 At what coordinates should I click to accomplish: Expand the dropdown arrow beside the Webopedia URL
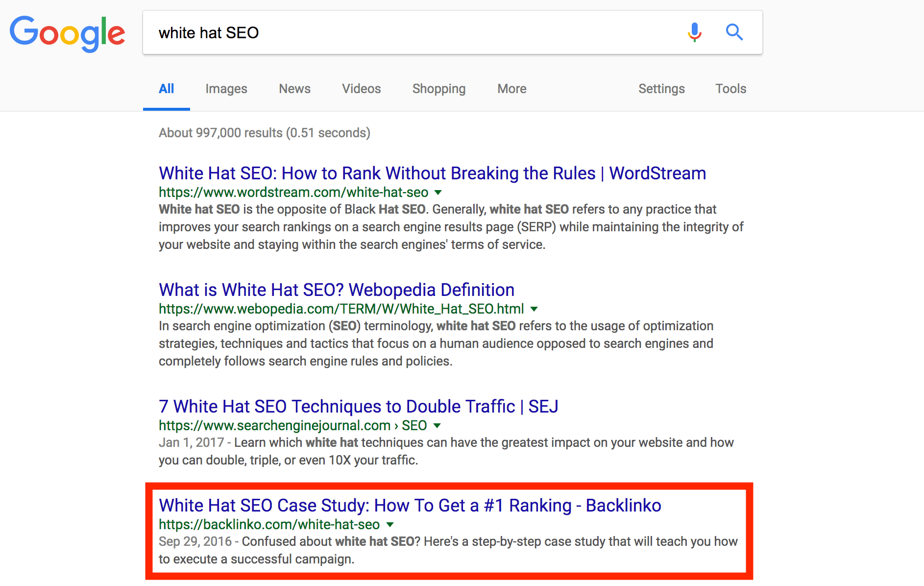click(535, 309)
